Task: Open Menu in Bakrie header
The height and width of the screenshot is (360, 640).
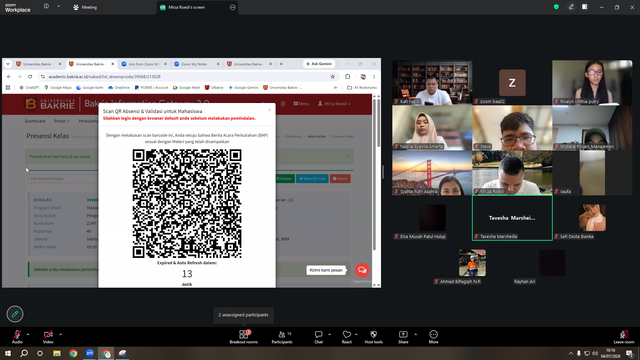Action: [x=301, y=104]
